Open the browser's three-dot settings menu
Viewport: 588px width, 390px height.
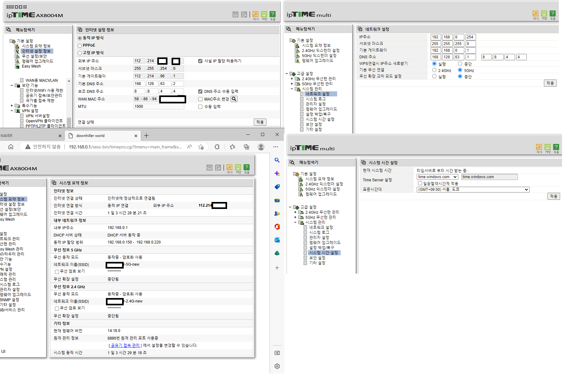(276, 147)
